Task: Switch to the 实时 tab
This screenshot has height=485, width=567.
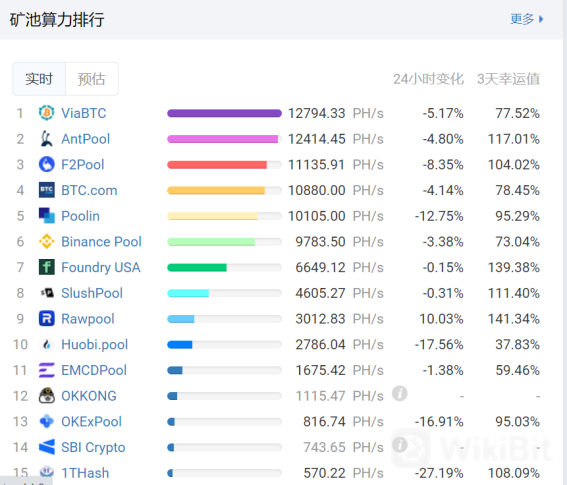Action: point(39,79)
